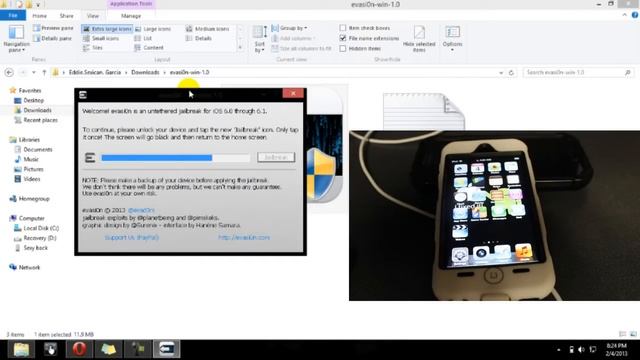Image resolution: width=640 pixels, height=360 pixels.
Task: Uncheck File name extensions
Action: (x=343, y=38)
